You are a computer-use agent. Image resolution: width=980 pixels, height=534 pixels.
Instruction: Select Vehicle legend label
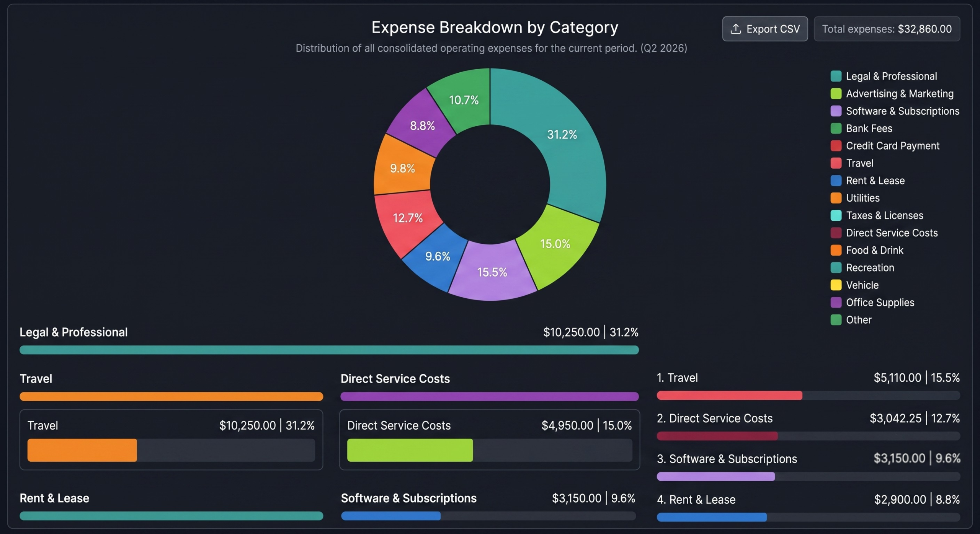click(x=862, y=285)
